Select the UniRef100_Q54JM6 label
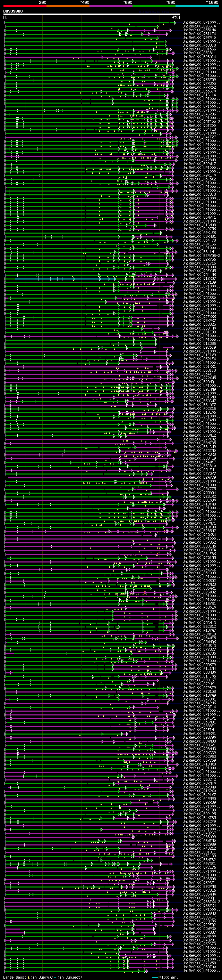222x980 pixels. point(199,275)
